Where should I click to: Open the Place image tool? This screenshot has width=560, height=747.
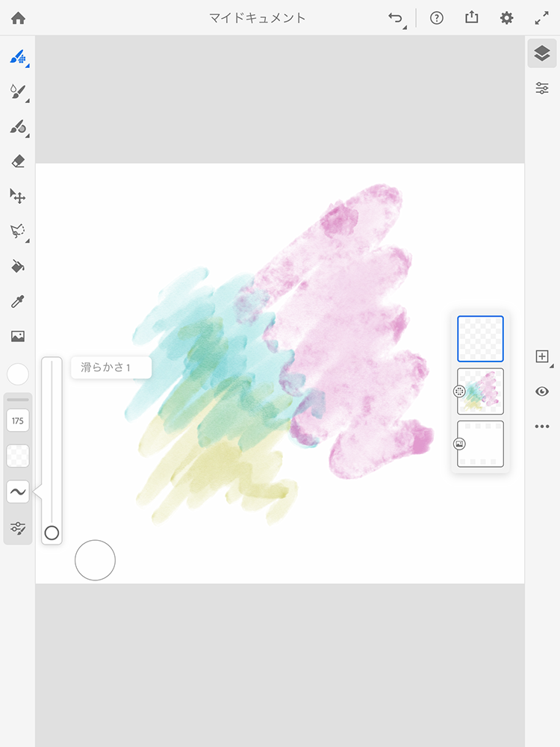(18, 336)
